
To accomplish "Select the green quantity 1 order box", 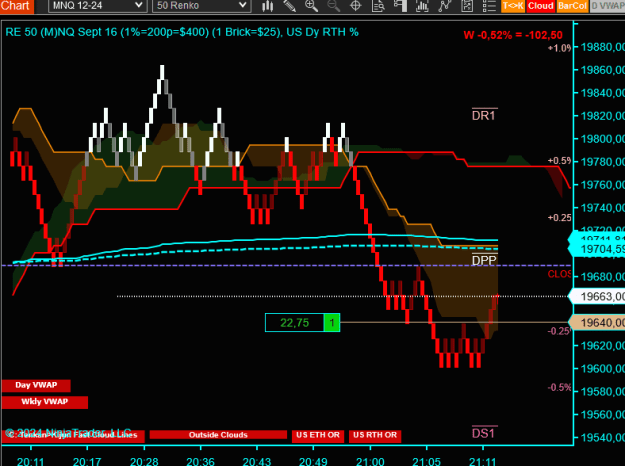I will [332, 322].
